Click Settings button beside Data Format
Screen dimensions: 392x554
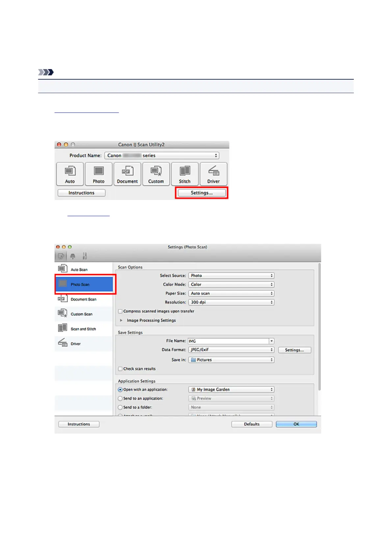pos(295,350)
